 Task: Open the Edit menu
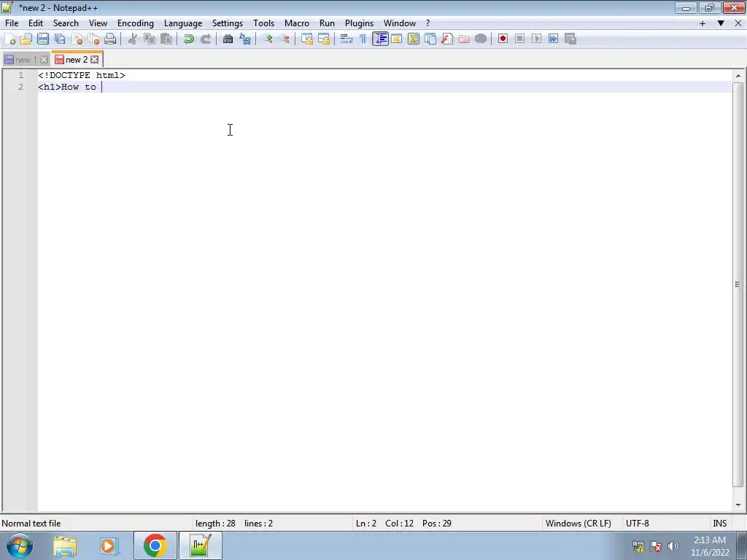[36, 23]
